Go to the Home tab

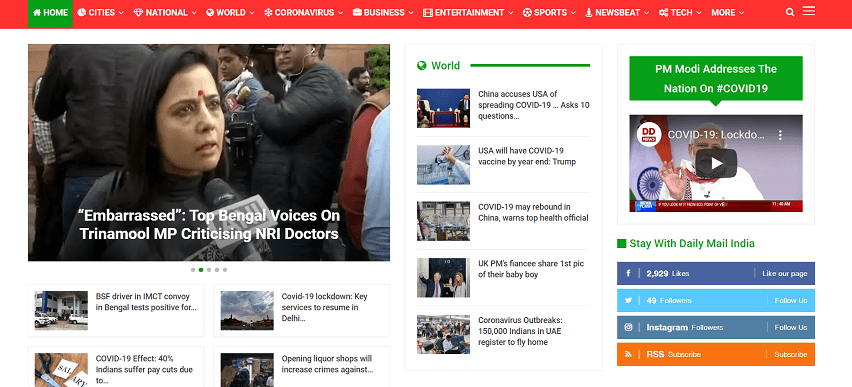click(50, 14)
